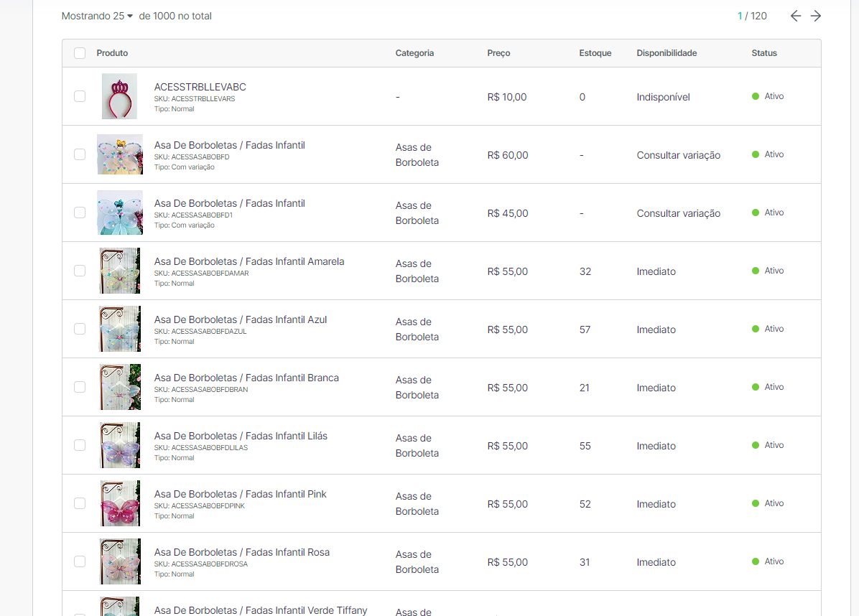Open product ACESSTRBLLEVABC

tap(200, 87)
